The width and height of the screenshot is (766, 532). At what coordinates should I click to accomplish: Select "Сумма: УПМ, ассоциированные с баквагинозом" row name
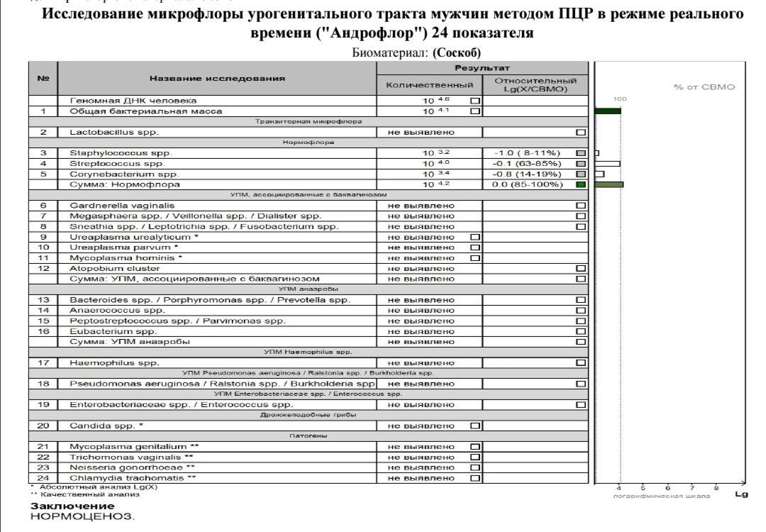(194, 279)
